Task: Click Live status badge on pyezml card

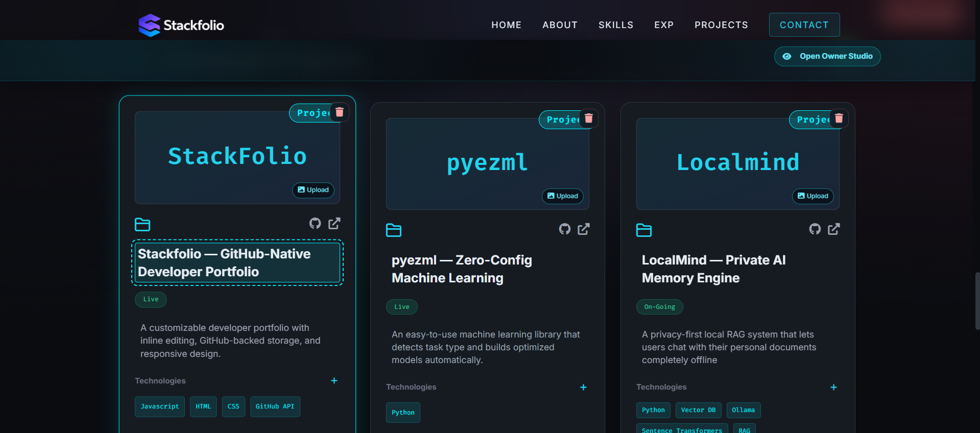Action: click(x=402, y=307)
